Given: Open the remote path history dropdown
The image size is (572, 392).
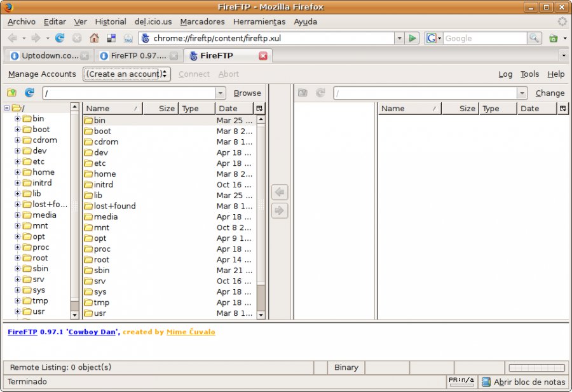Looking at the screenshot, I should (x=522, y=93).
